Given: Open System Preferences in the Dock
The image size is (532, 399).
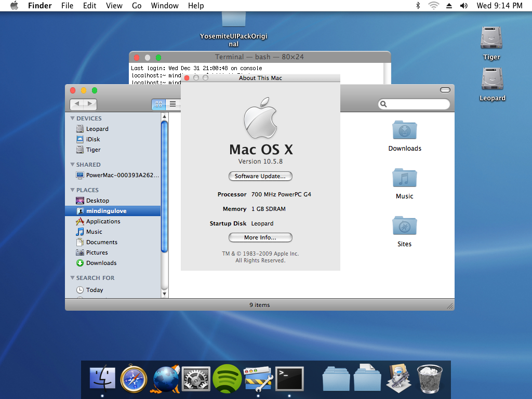Looking at the screenshot, I should pos(196,378).
